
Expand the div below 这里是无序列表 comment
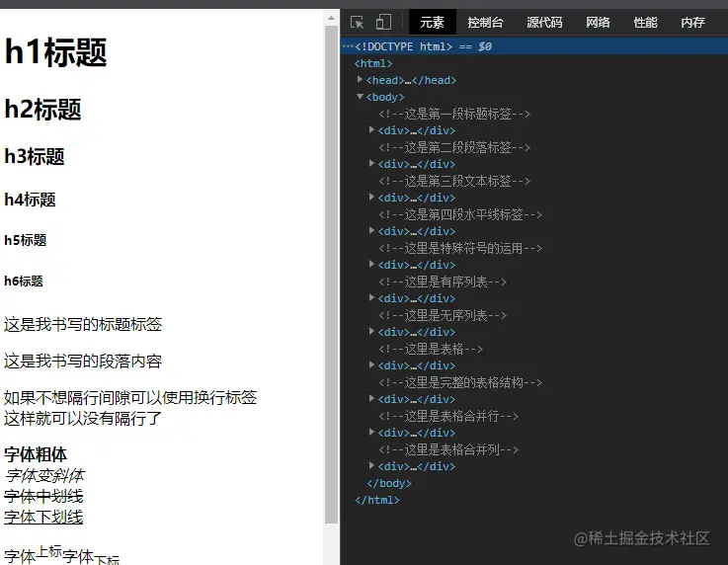click(x=371, y=332)
